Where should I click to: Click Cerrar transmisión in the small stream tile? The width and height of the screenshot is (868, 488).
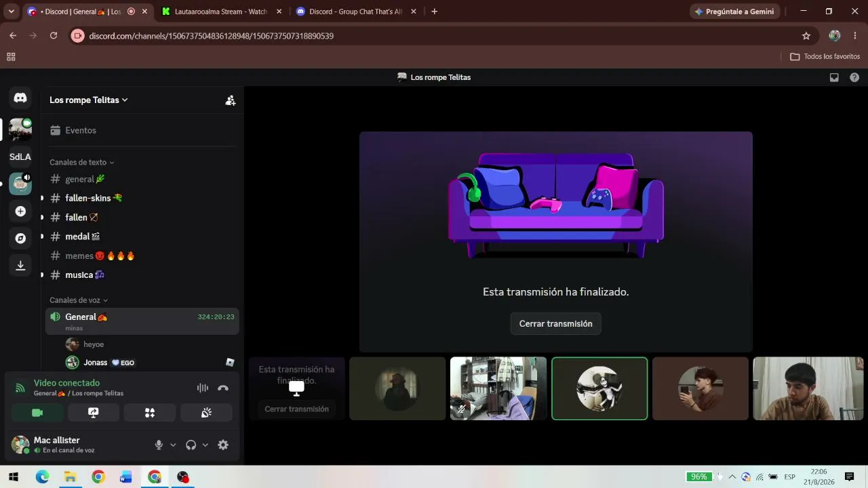click(x=296, y=409)
